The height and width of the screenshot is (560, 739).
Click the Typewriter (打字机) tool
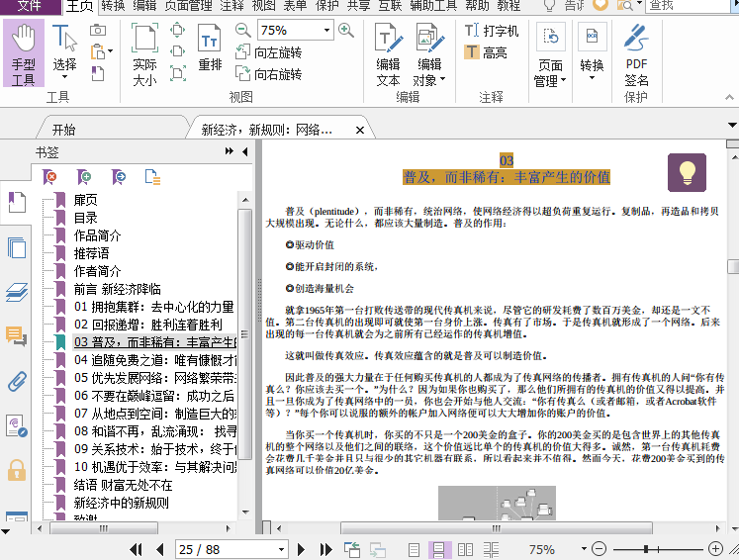click(492, 31)
